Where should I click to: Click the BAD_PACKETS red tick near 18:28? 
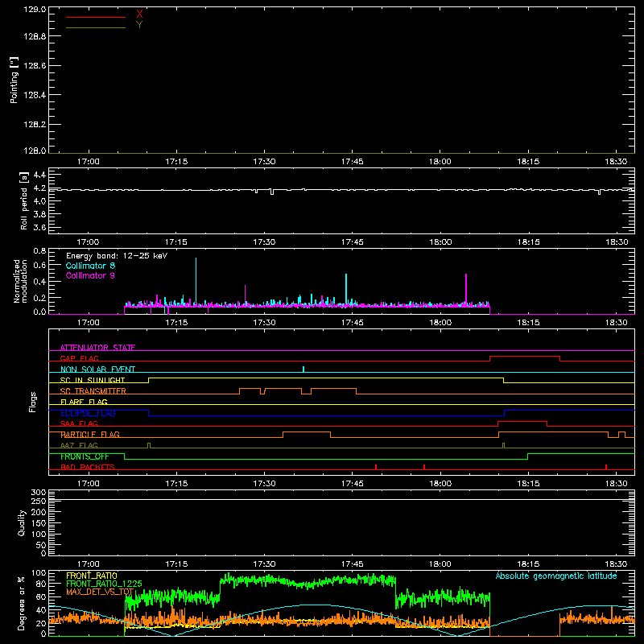tap(606, 467)
